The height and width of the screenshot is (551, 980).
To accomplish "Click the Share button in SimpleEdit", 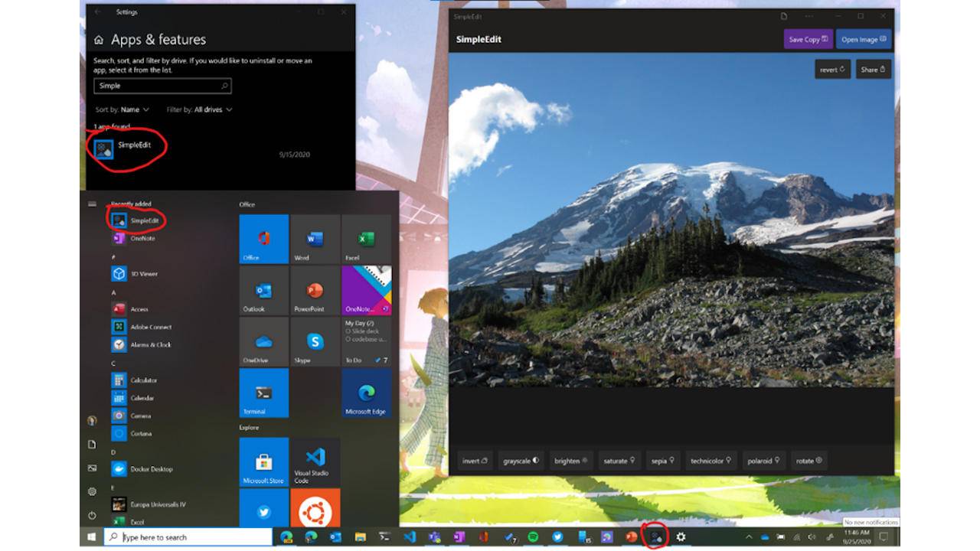I will point(873,70).
